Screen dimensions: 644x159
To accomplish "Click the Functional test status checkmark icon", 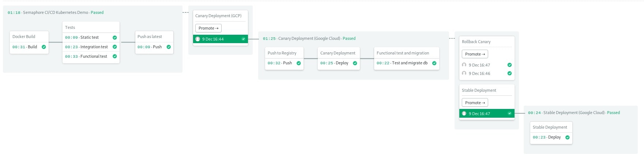I will pos(115,57).
